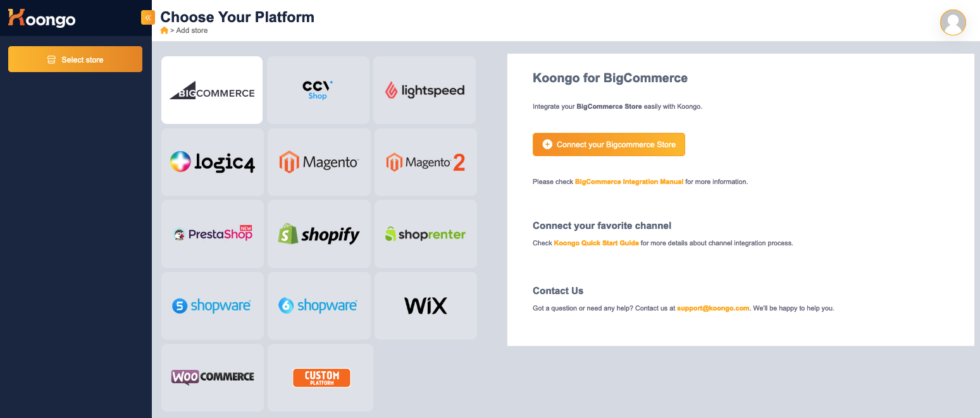Image resolution: width=980 pixels, height=418 pixels.
Task: Select the Shoprenter platform
Action: click(x=424, y=234)
